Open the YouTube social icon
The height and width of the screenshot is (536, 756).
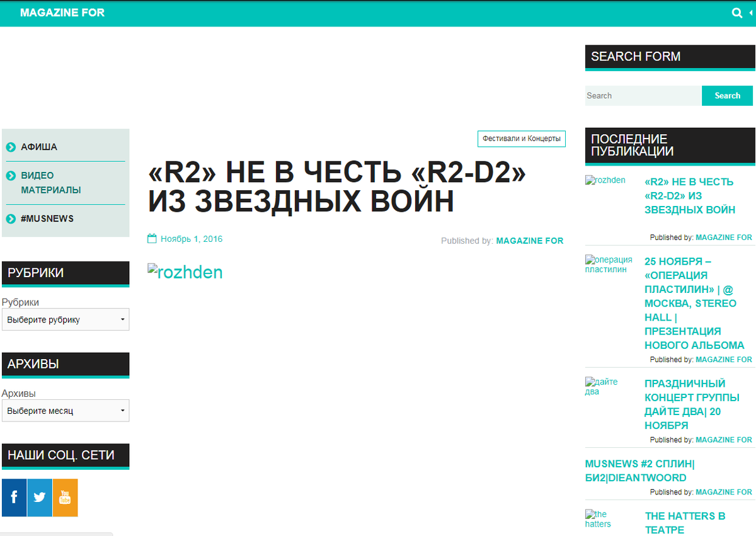coord(65,498)
